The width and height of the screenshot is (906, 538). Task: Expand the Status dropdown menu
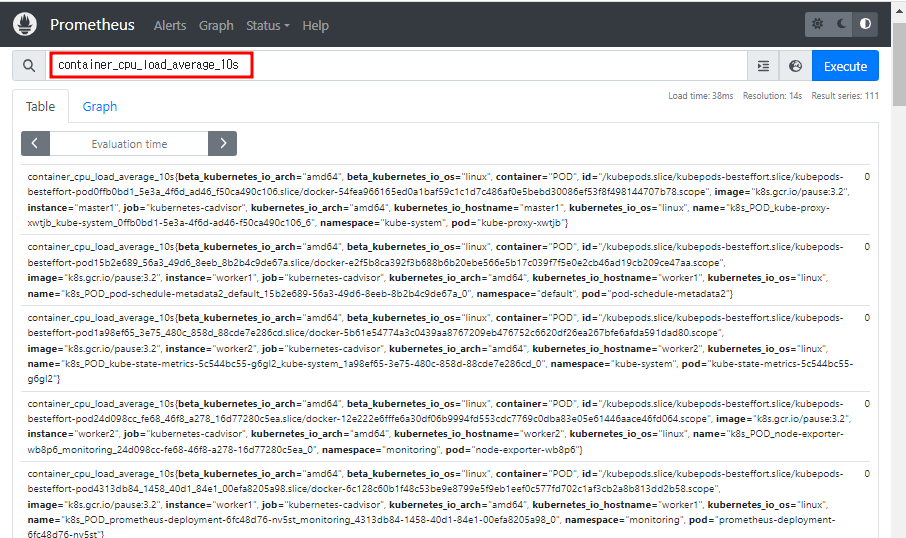(x=268, y=25)
